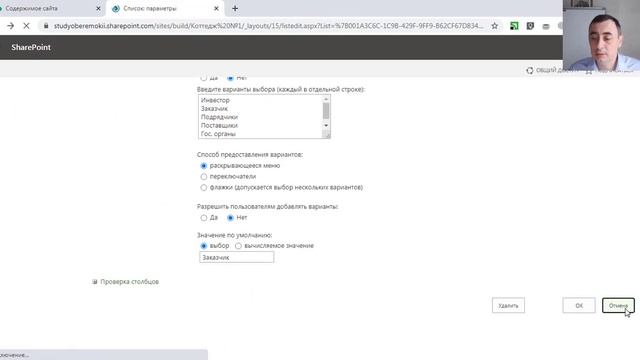Close the Содержимое сайта tab

(x=98, y=8)
